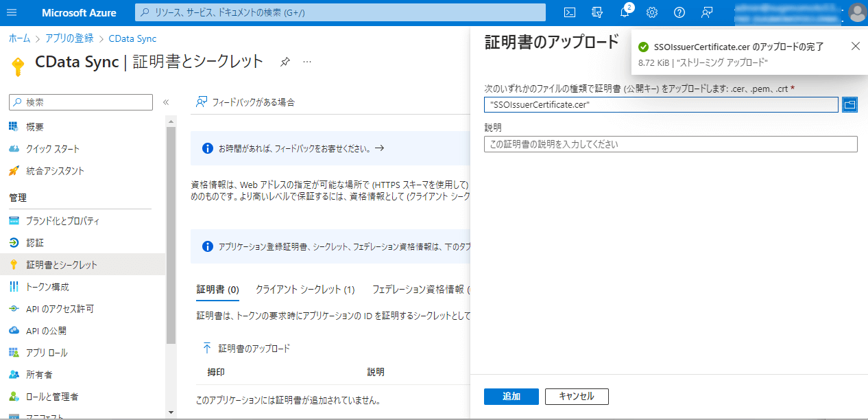Screen dimensions: 868x420
Task: Dismiss the upload complete notification
Action: click(x=855, y=46)
